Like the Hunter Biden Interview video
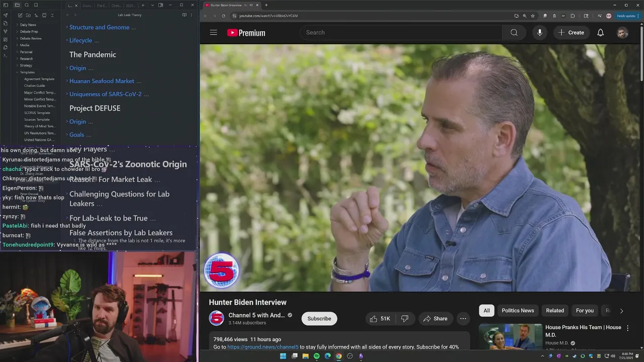This screenshot has height=362, width=644. (380, 319)
